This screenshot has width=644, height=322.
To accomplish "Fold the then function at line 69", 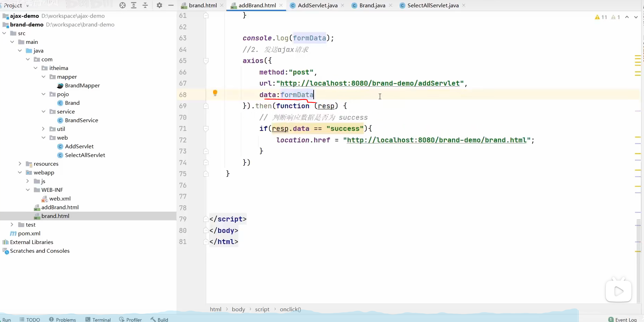I will tap(206, 106).
